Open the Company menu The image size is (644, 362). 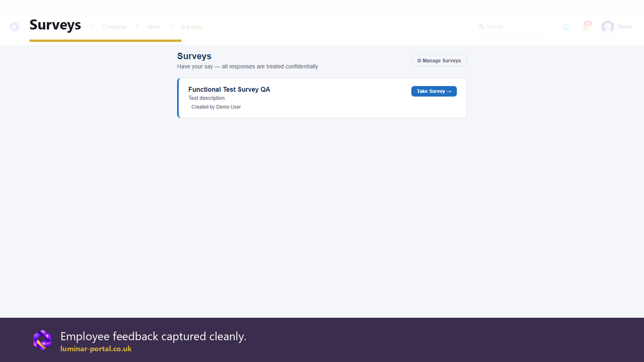[x=114, y=27]
